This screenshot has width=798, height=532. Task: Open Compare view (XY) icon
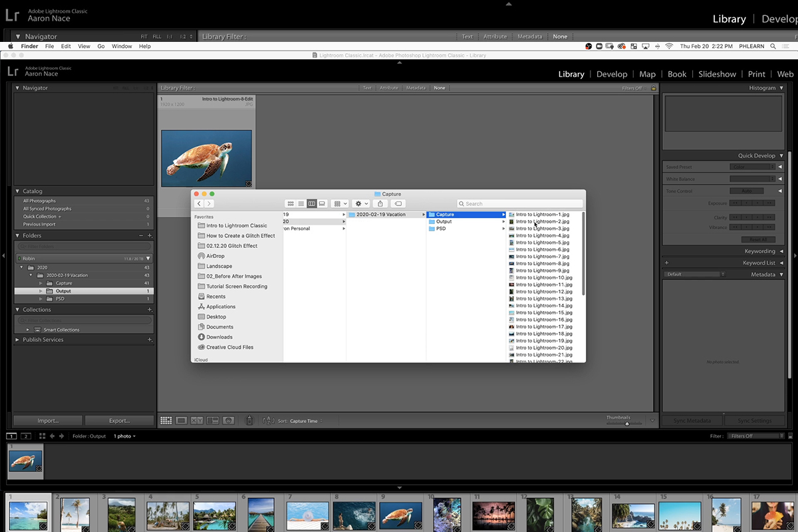click(x=197, y=420)
